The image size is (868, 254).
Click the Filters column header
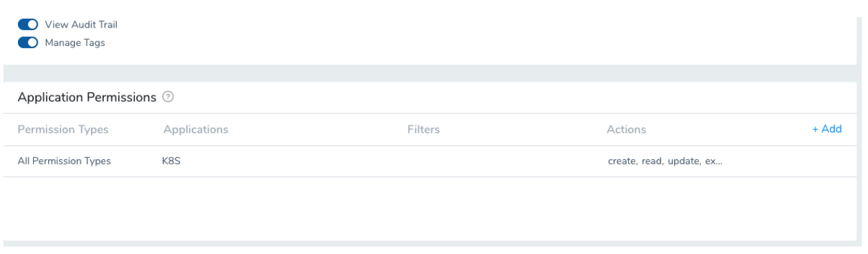click(x=423, y=129)
